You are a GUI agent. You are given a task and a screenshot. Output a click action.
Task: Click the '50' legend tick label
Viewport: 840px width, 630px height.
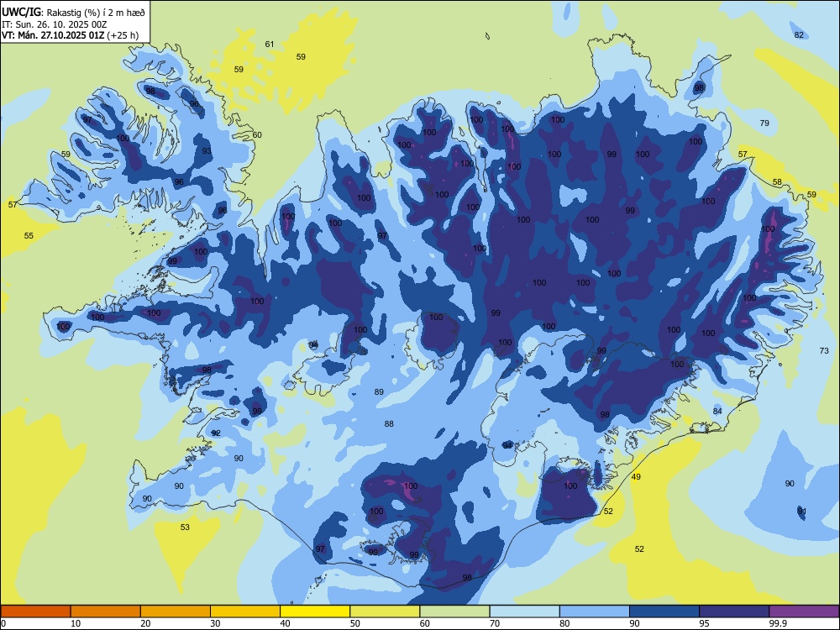[x=355, y=623]
